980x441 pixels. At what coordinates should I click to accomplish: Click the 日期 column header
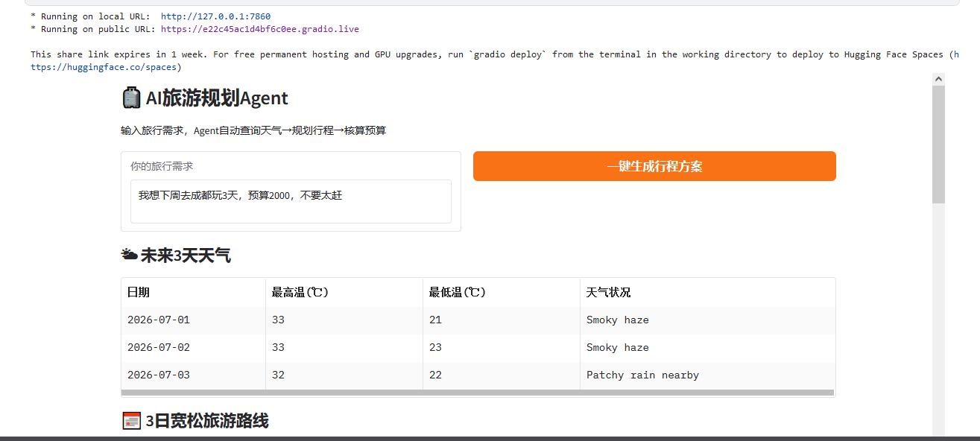coord(194,292)
